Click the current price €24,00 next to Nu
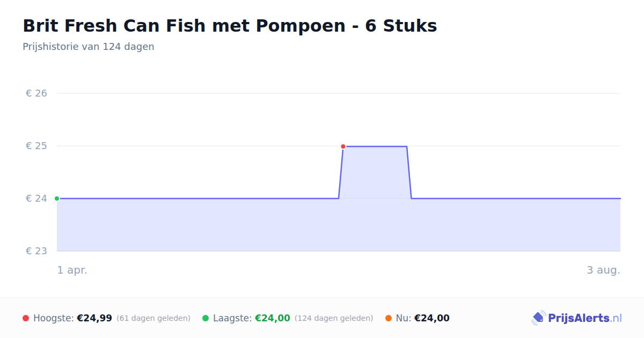This screenshot has width=644, height=338. (432, 318)
